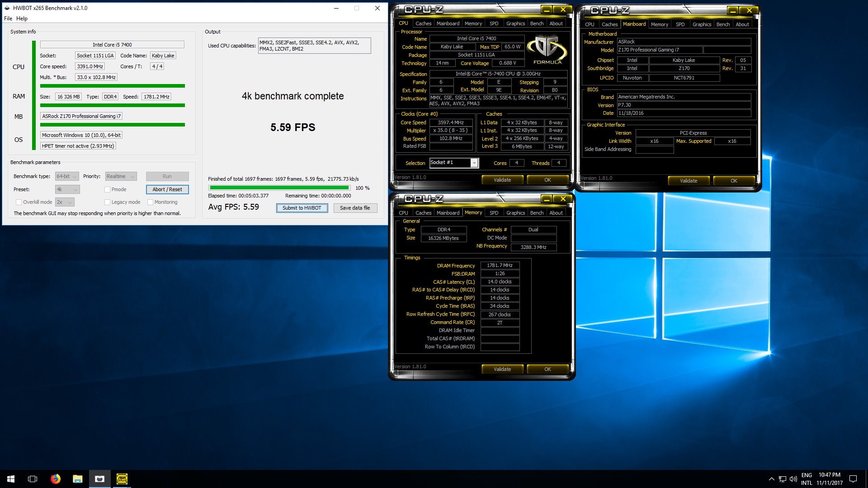
Task: Switch to HWBOT x265 taskbar icon
Action: click(x=100, y=479)
